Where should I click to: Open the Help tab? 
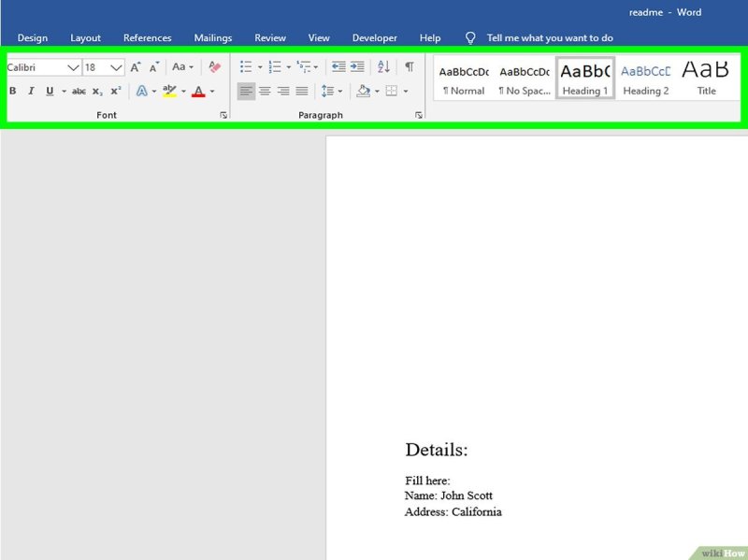[430, 37]
